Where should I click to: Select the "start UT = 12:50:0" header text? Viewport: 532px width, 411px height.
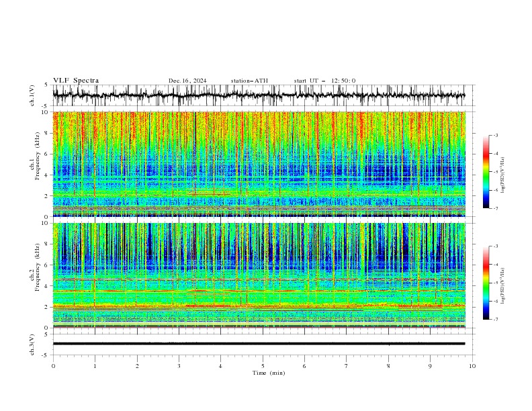324,81
